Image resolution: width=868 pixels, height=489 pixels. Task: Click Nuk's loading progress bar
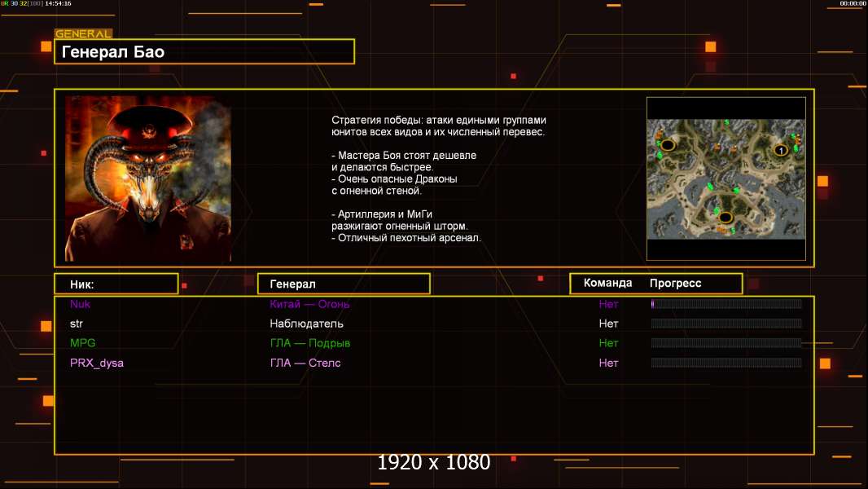[726, 304]
